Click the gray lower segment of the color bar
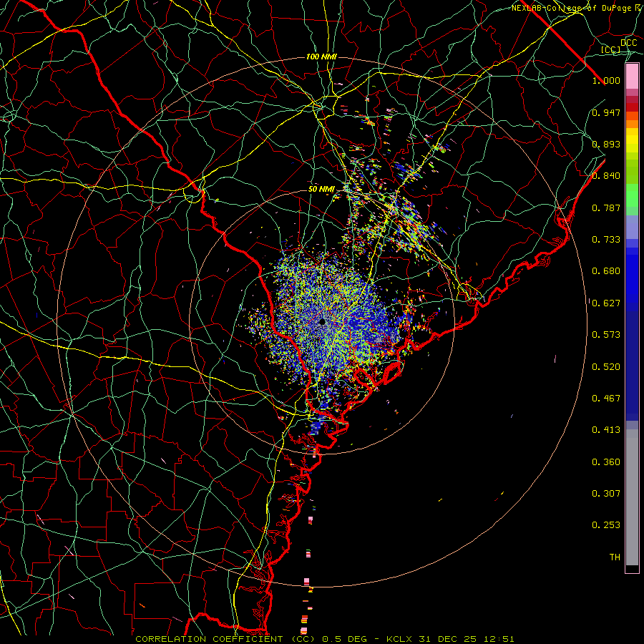 tap(632, 497)
